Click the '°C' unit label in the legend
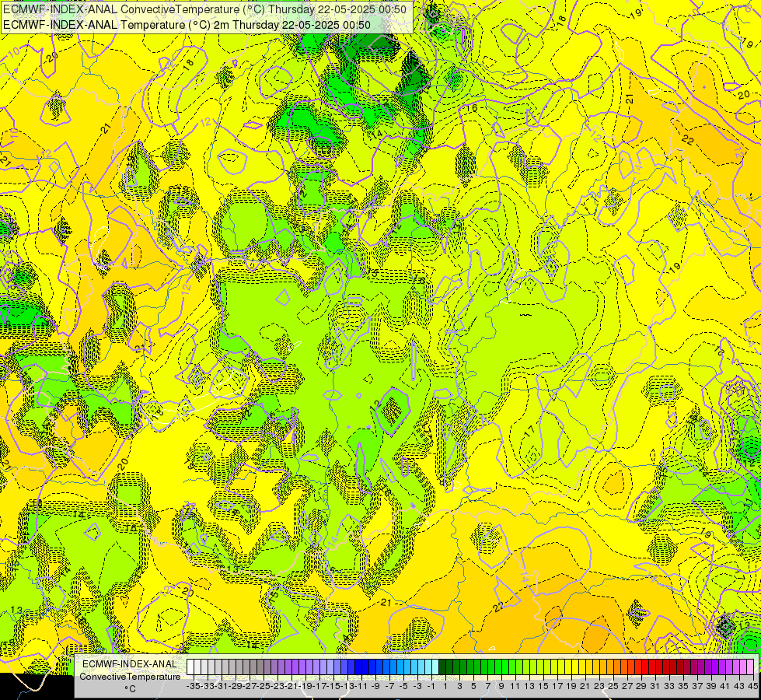Viewport: 761px width, 700px height. [x=130, y=688]
